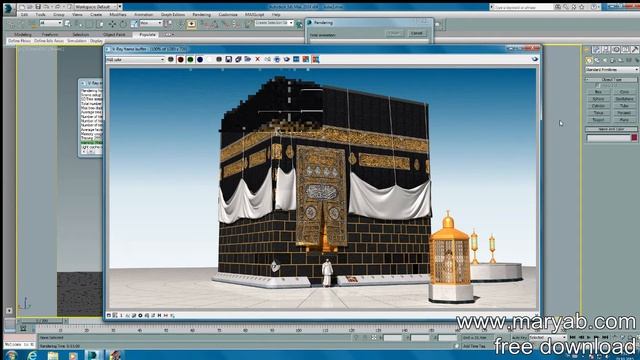Open the Rendering menu
The height and width of the screenshot is (360, 640).
point(202,15)
